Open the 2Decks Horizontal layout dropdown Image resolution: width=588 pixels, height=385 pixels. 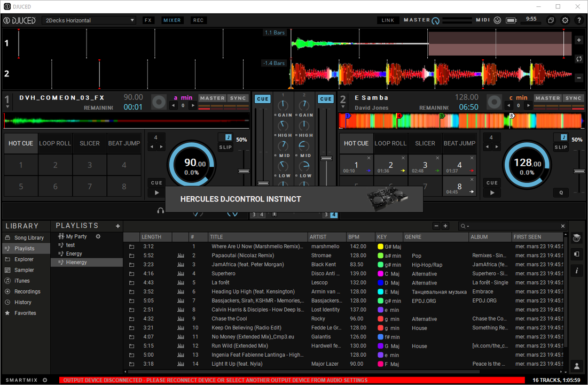[x=89, y=20]
